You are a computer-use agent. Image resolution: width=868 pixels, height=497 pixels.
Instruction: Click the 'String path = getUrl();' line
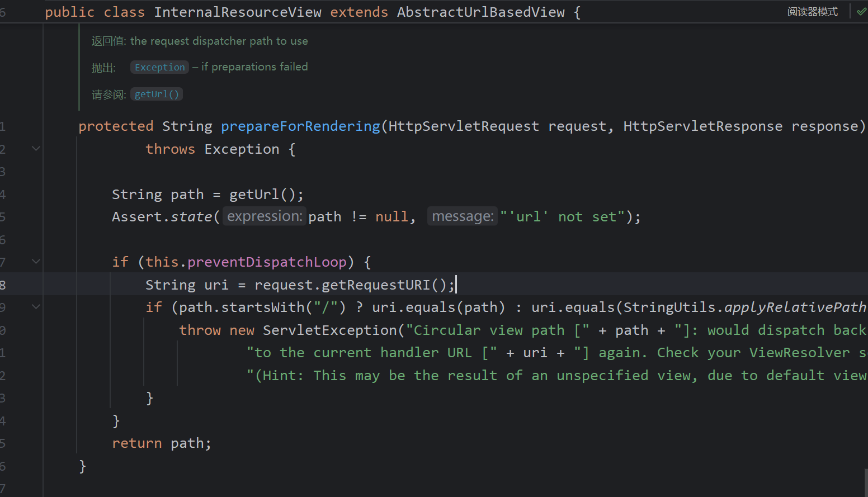click(208, 195)
